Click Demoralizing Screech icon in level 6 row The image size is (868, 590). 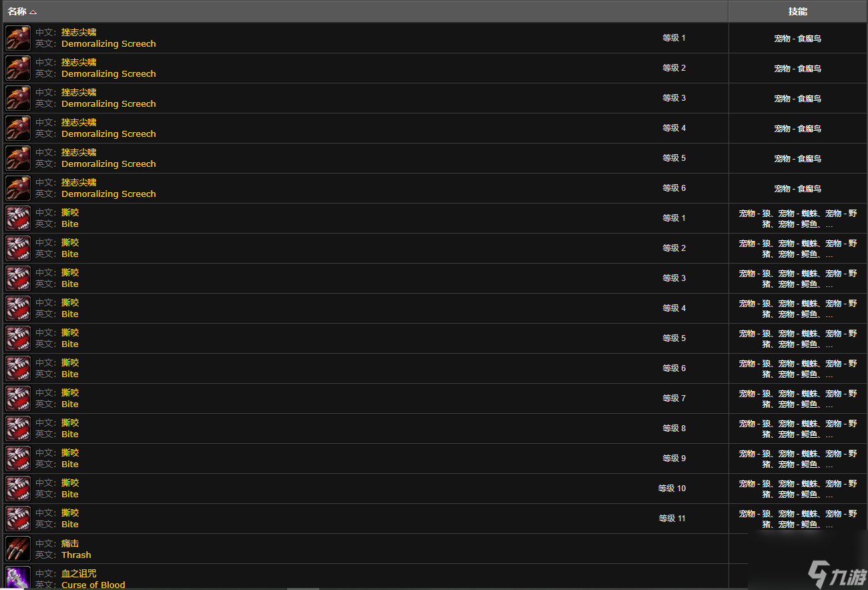point(18,188)
